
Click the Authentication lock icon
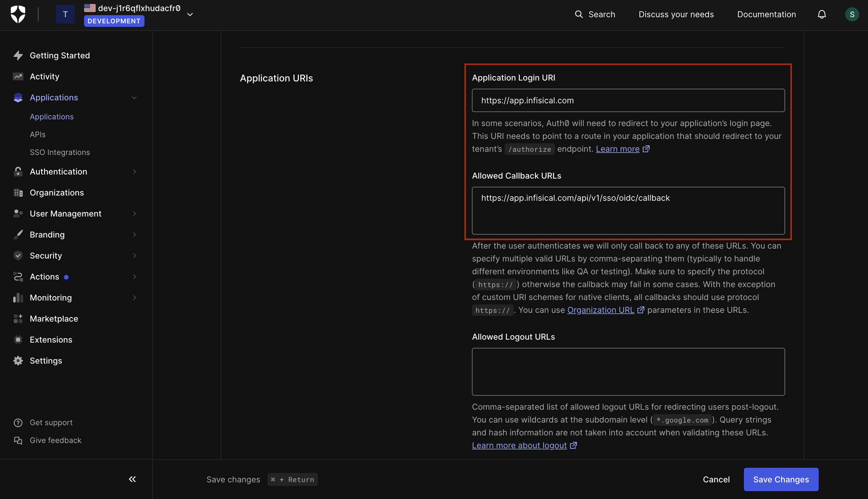point(18,171)
